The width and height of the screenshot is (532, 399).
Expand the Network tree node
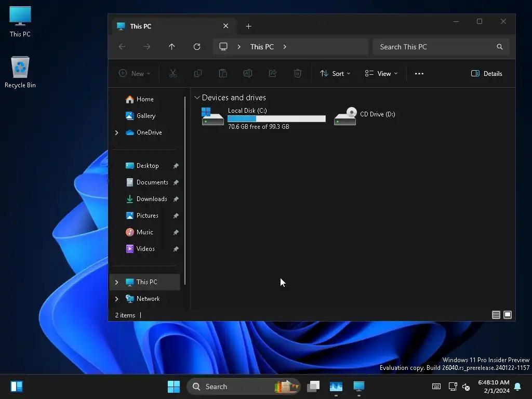117,299
